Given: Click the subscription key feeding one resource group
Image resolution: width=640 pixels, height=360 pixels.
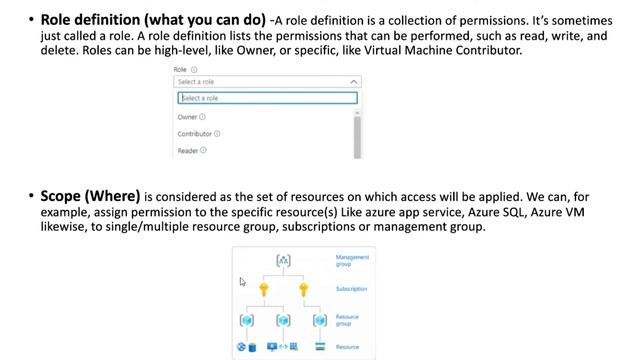Looking at the screenshot, I should click(x=303, y=289).
